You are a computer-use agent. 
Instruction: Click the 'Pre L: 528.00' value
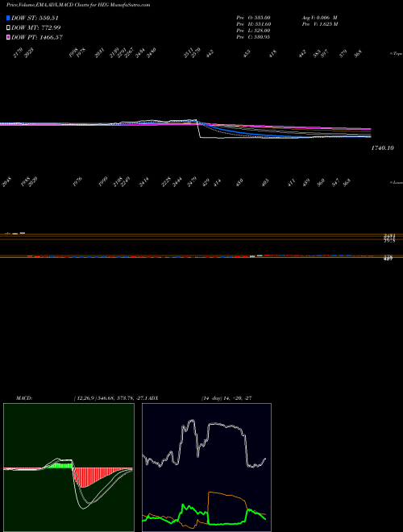tap(253, 31)
